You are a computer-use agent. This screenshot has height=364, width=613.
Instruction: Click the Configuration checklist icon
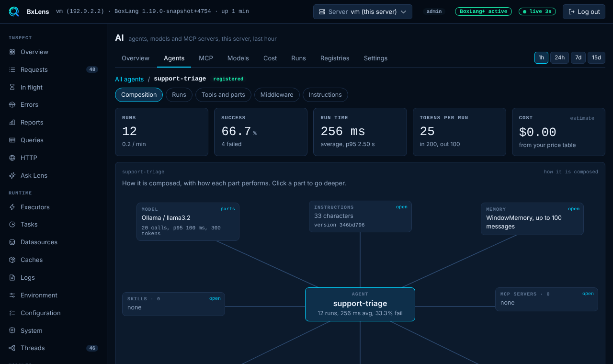12,313
